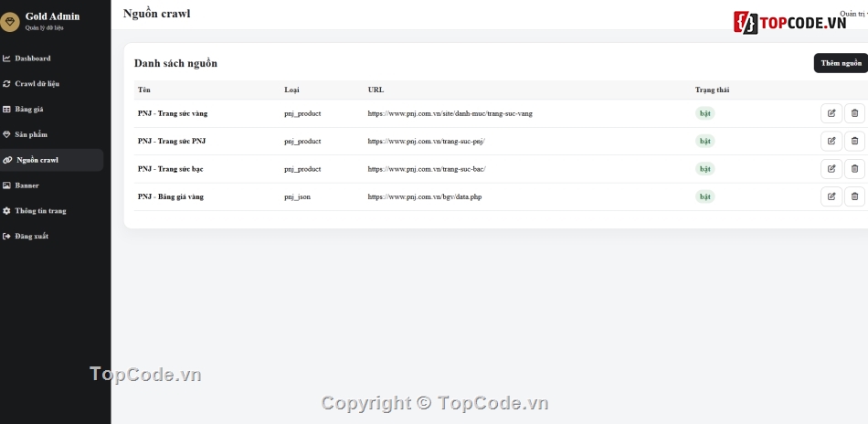Viewport: 868px width, 424px height.
Task: Edit the PNJ - Trang sức bạc source
Action: (x=831, y=169)
